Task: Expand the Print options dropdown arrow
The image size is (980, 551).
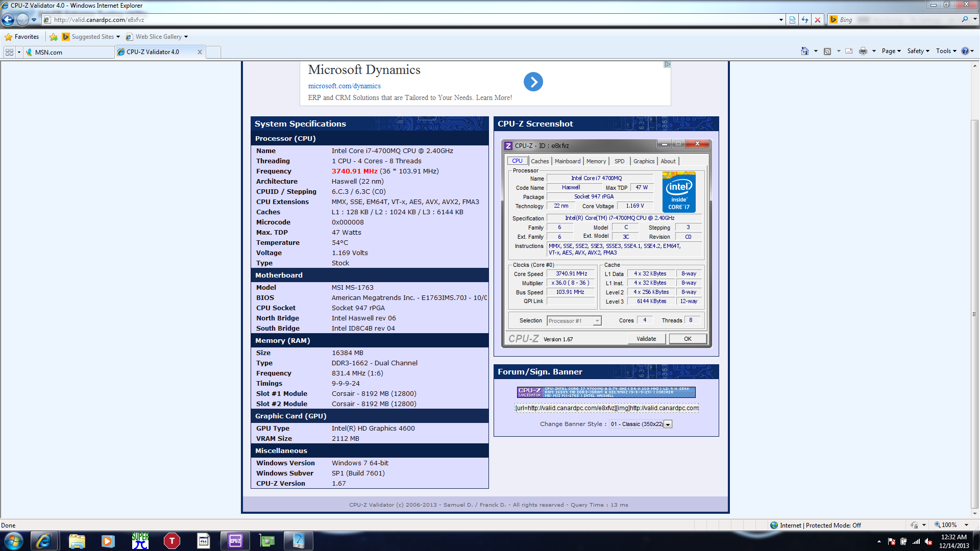Action: (x=874, y=51)
